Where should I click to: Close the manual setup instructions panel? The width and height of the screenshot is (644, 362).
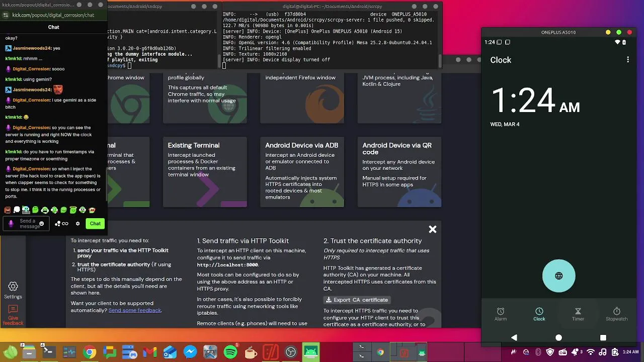click(433, 229)
